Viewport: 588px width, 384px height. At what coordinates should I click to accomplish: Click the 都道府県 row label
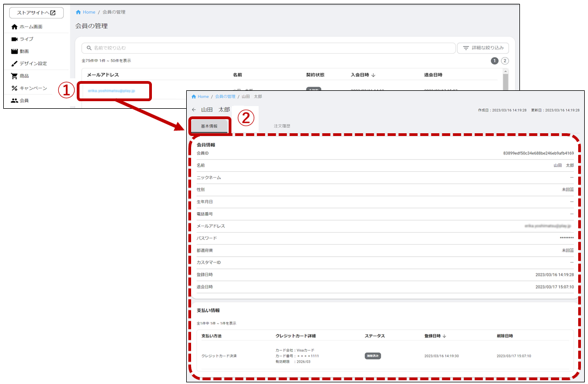tap(205, 250)
